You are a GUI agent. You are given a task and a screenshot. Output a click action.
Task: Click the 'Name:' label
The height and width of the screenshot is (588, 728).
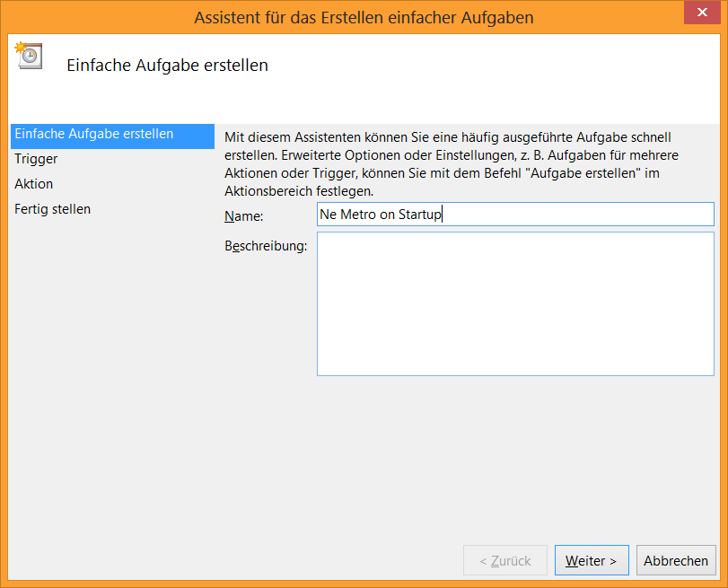tap(244, 216)
